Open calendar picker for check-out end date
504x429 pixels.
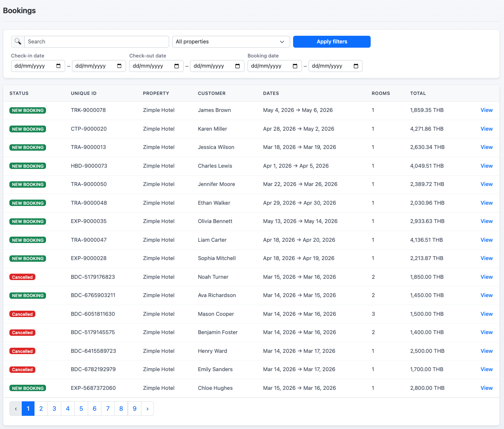pyautogui.click(x=238, y=66)
